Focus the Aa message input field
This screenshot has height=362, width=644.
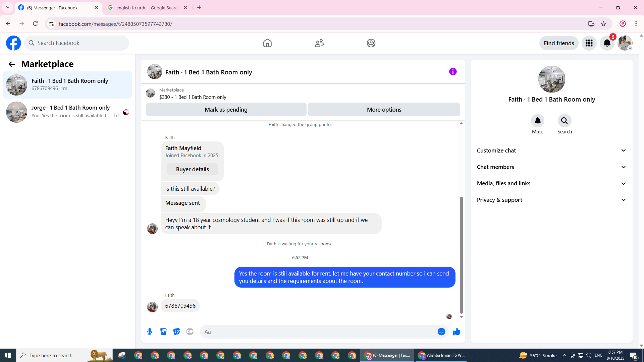319,331
